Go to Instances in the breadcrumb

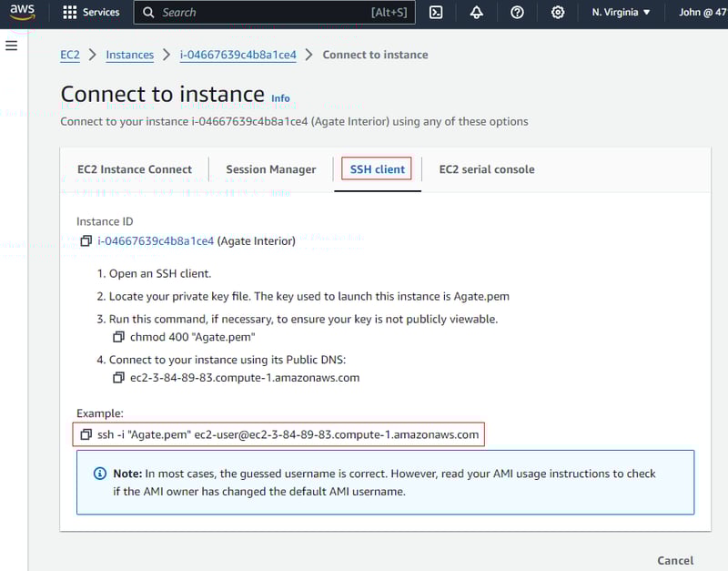129,55
